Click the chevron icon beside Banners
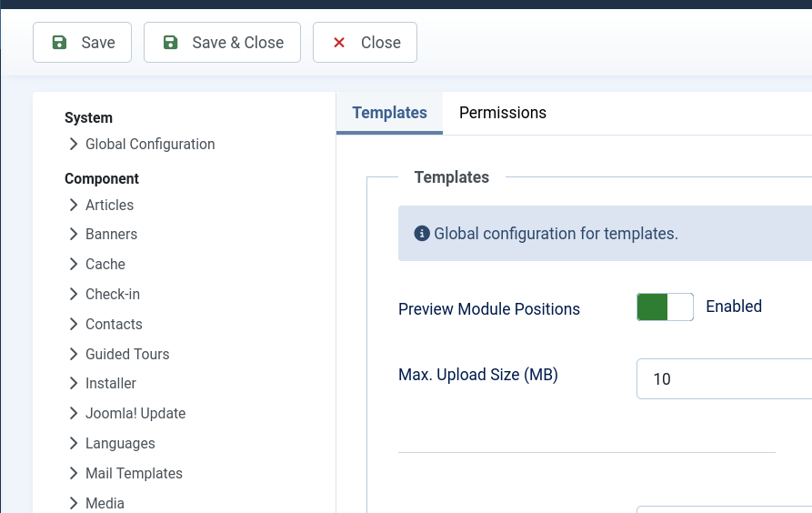This screenshot has width=812, height=513. coord(73,235)
